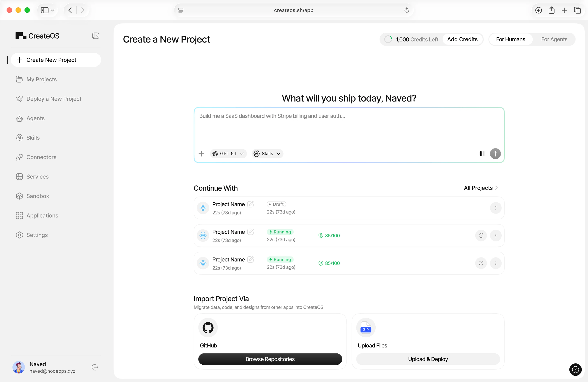Click the createos.sh/app address bar
588x382 pixels.
(x=294, y=10)
